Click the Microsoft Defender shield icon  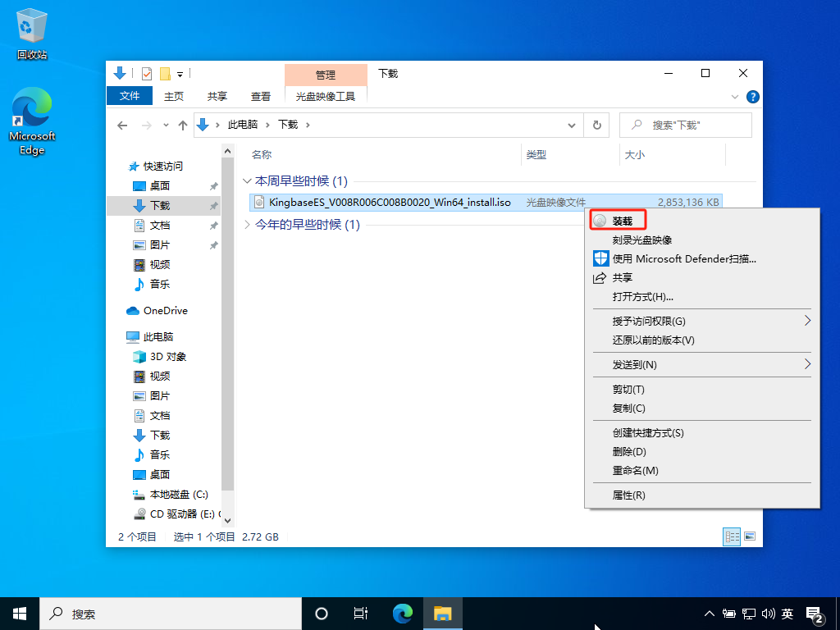pos(600,258)
